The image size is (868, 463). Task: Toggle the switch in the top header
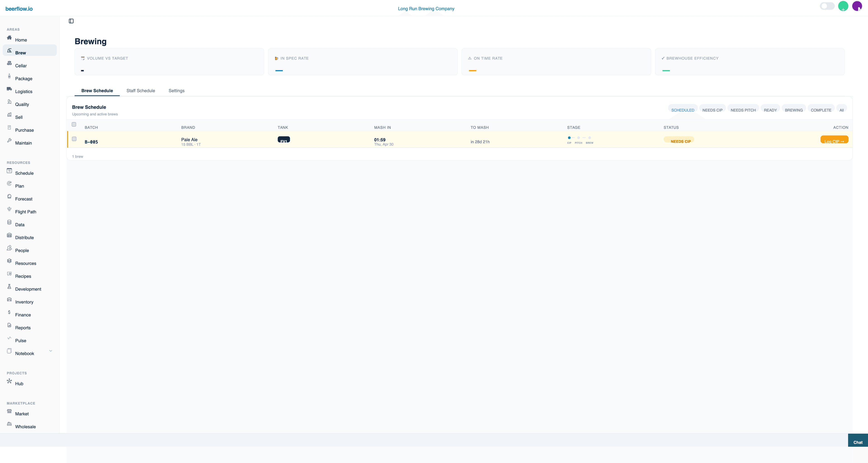click(827, 6)
